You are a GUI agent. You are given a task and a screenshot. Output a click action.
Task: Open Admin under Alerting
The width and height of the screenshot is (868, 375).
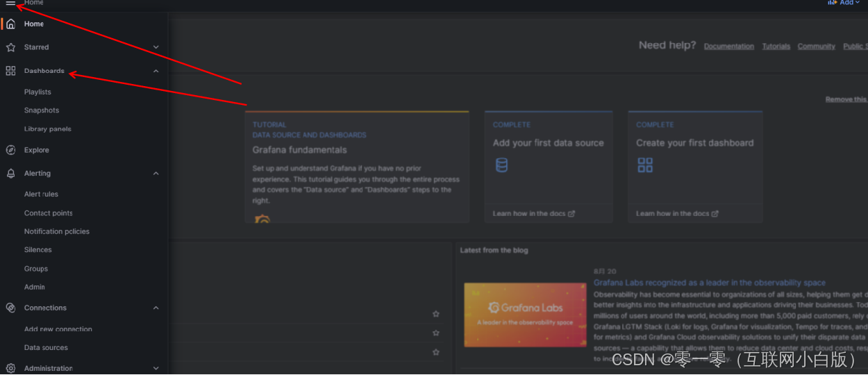click(x=35, y=287)
